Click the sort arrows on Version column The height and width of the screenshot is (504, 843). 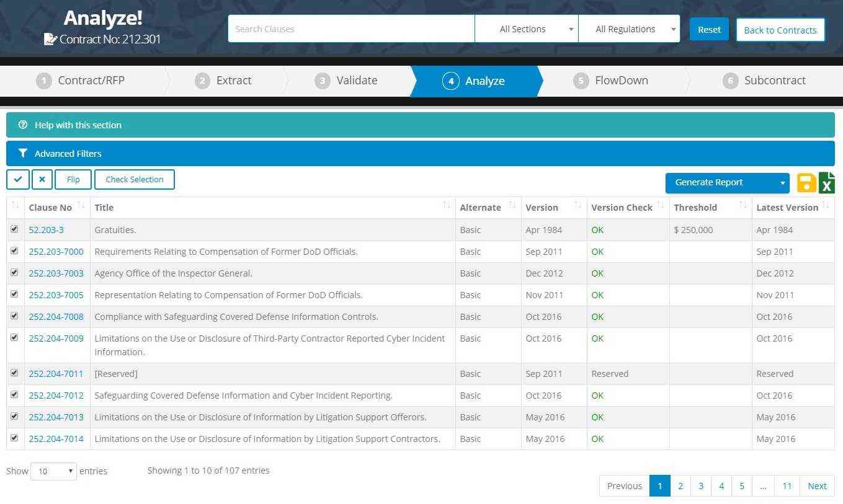(578, 205)
